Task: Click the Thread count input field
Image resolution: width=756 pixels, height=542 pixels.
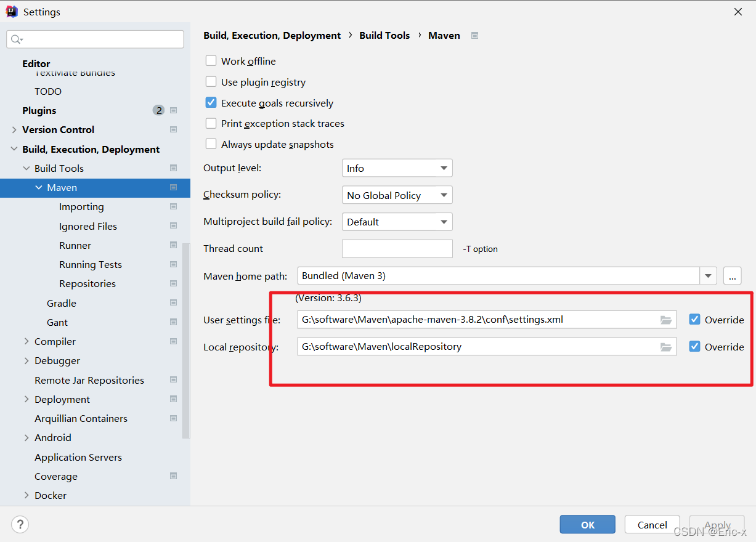Action: pos(397,249)
